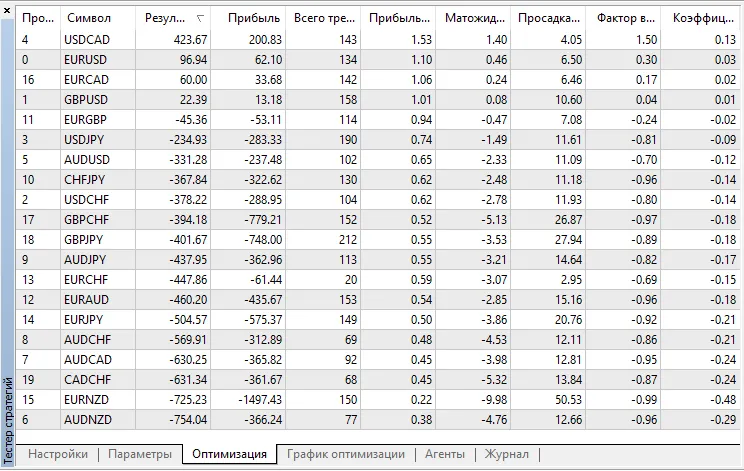Click the sort arrow in the Резул... column header
Image resolution: width=744 pixels, height=471 pixels.
pos(201,18)
